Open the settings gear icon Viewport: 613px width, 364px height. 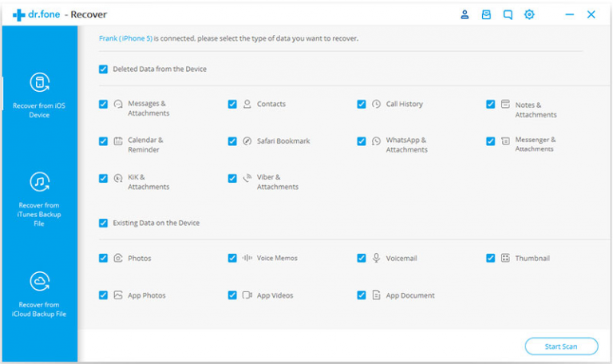[x=529, y=14]
